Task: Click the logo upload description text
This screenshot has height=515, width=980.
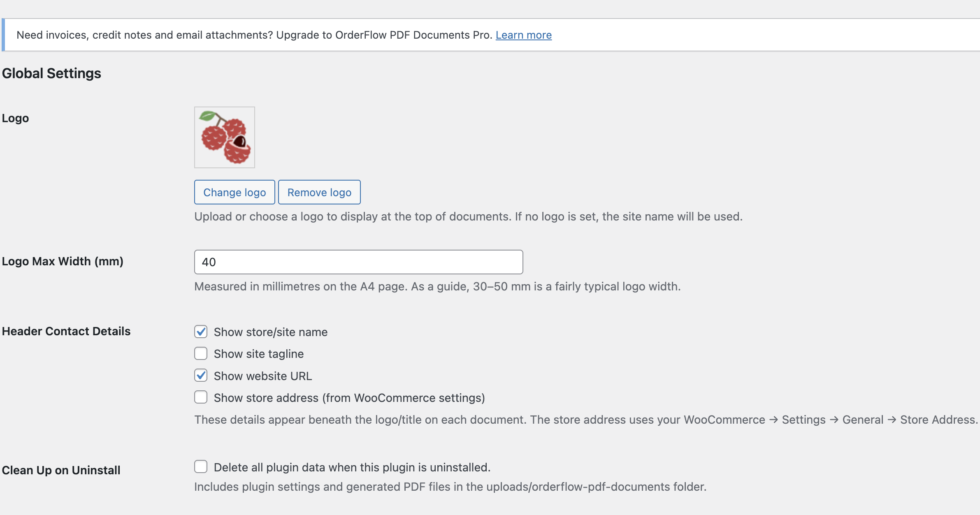Action: pos(468,216)
